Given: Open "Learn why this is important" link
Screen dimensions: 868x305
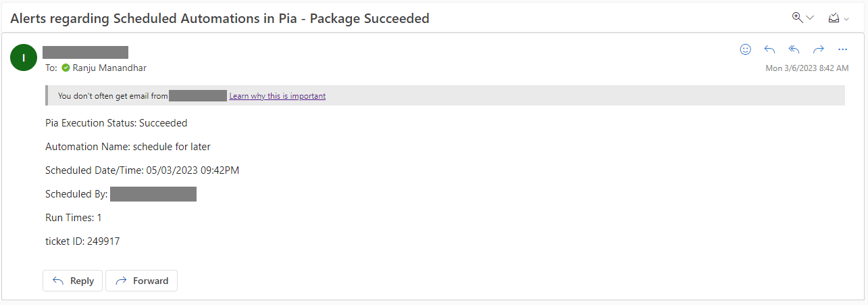Looking at the screenshot, I should pyautogui.click(x=277, y=96).
